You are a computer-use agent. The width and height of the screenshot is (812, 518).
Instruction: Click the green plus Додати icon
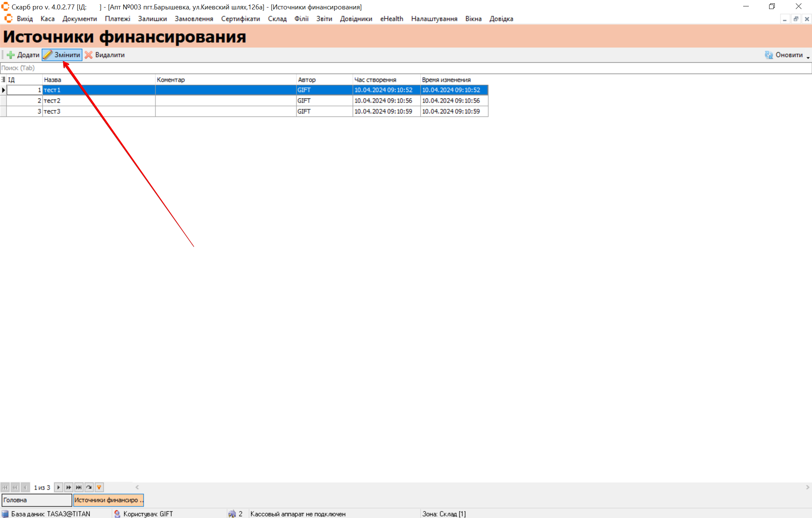(11, 55)
